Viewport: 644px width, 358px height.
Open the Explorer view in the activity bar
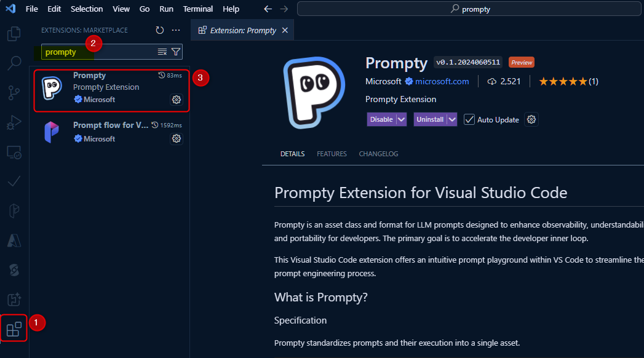tap(14, 34)
